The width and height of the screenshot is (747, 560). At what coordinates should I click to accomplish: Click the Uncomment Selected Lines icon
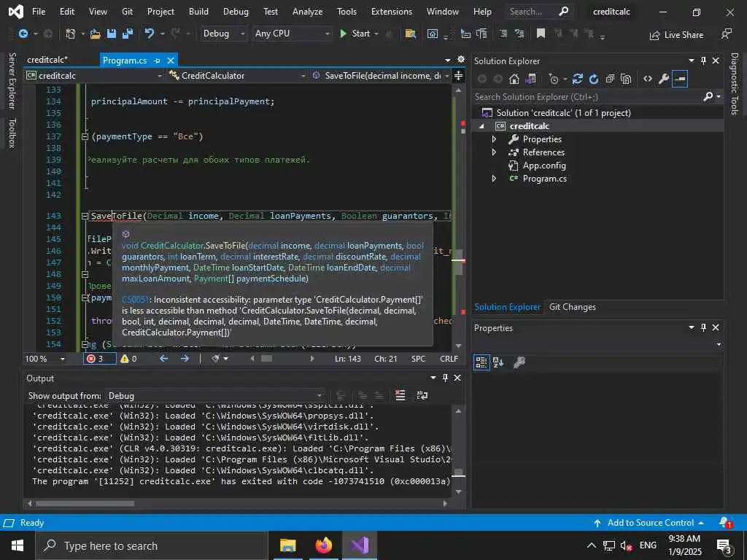pos(519,34)
